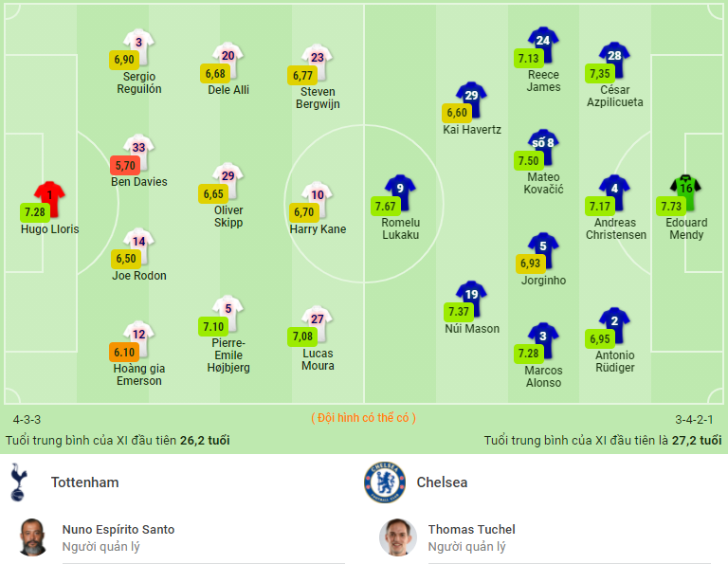Click Kai Havertz's number 29 jersey
The width and height of the screenshot is (728, 564).
pyautogui.click(x=471, y=100)
